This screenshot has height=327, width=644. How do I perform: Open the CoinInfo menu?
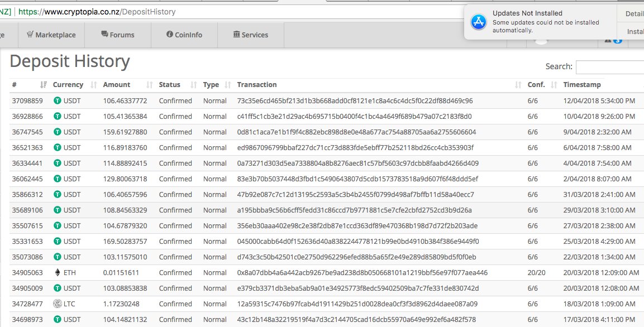click(184, 35)
